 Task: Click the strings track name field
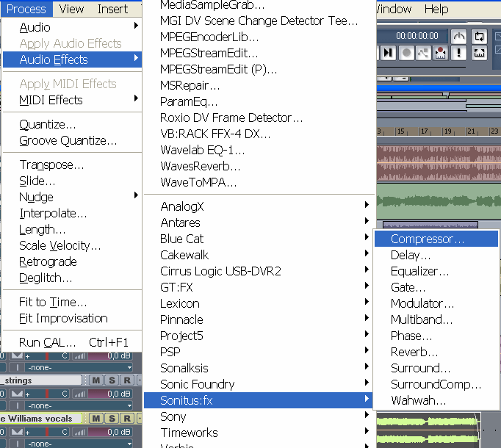(x=40, y=380)
